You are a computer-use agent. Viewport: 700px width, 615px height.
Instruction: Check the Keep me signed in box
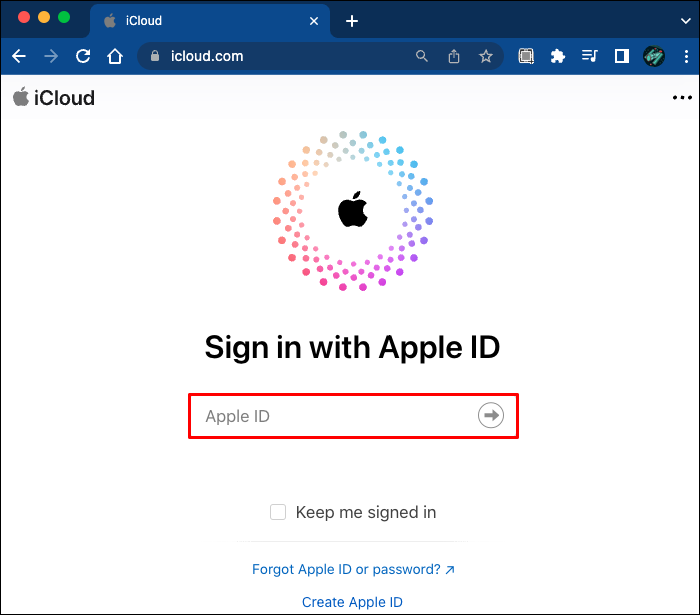pos(278,512)
